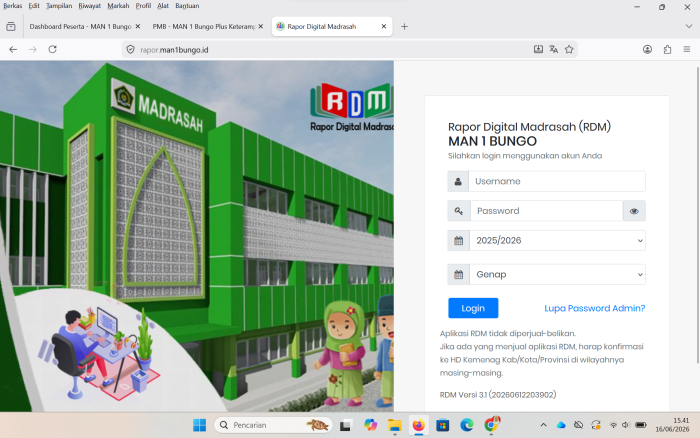Click the browser back arrow
This screenshot has width=700, height=438.
(x=13, y=50)
